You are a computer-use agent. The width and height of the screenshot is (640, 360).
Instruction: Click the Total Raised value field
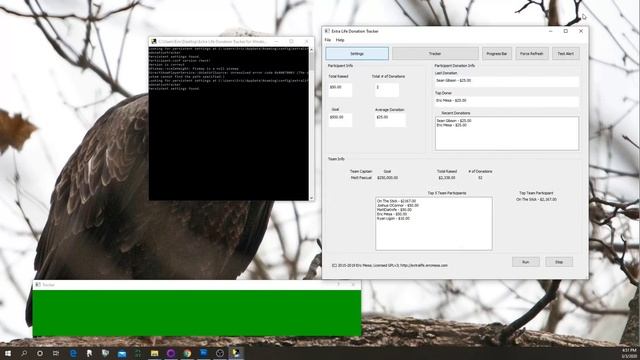click(340, 90)
